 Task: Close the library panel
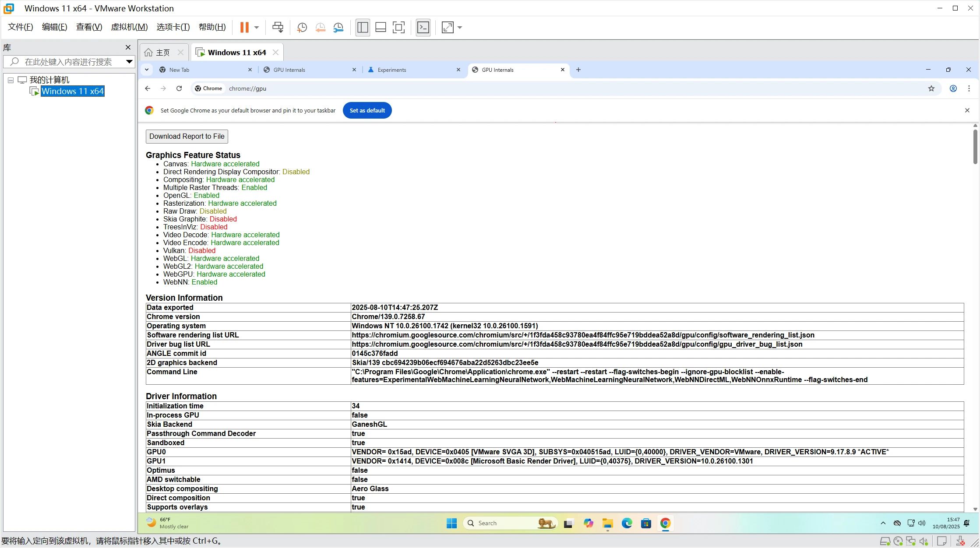click(128, 47)
